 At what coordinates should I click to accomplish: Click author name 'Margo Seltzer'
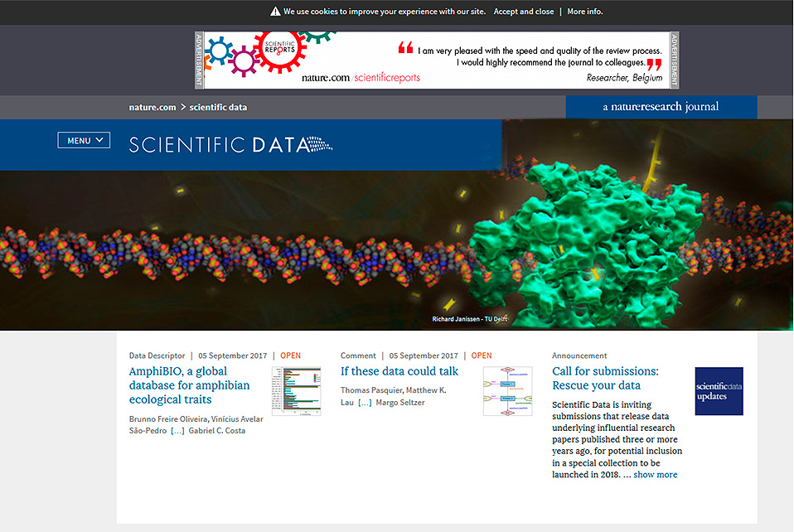click(400, 403)
